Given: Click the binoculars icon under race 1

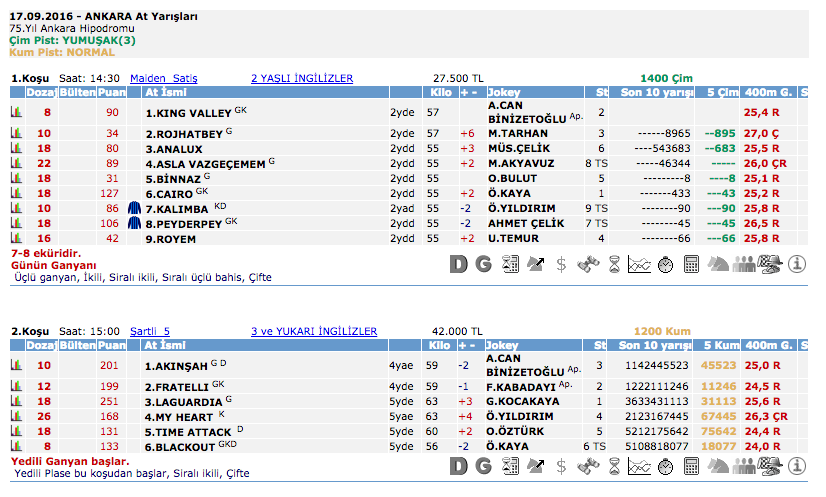Looking at the screenshot, I should 587,264.
